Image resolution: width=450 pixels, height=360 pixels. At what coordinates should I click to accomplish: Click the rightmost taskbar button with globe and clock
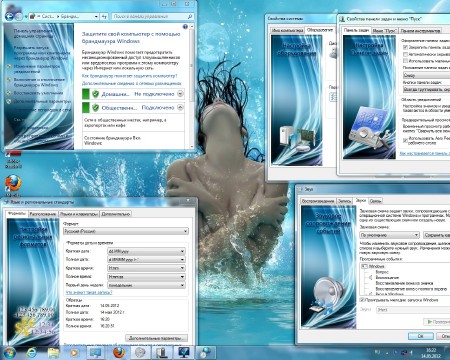coord(206,352)
